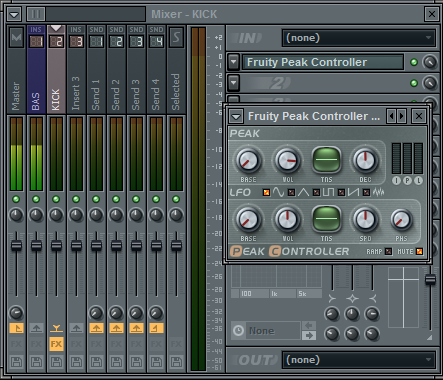Open Fruity Peak Controller slot
The image size is (443, 380).
(323, 62)
